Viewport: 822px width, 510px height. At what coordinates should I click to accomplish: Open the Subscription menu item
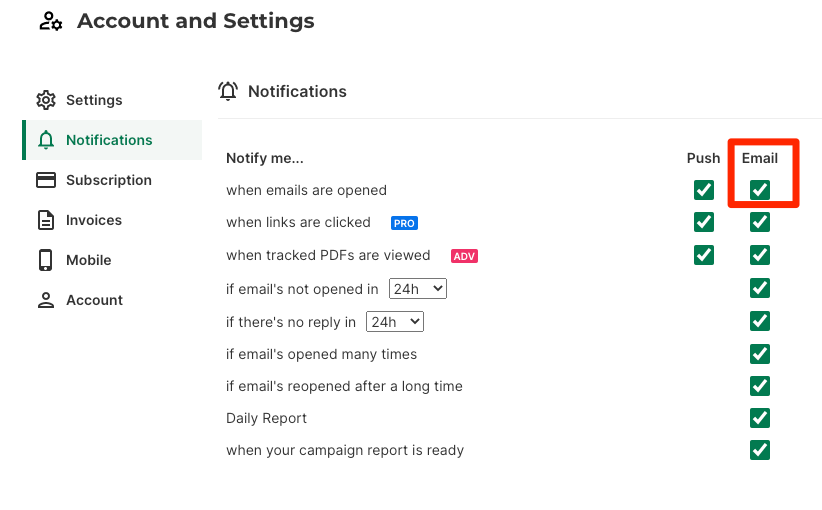108,180
